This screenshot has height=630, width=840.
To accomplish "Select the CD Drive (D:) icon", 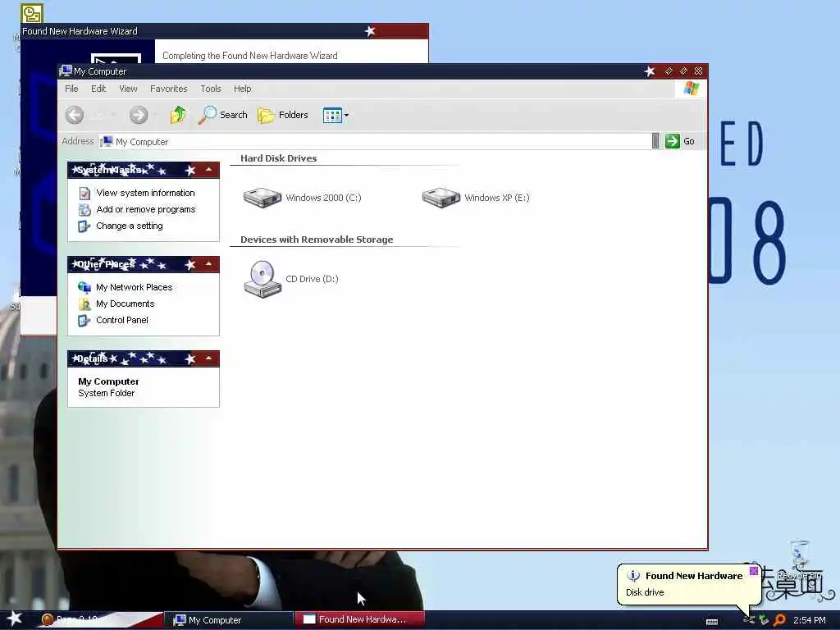I will (x=262, y=279).
